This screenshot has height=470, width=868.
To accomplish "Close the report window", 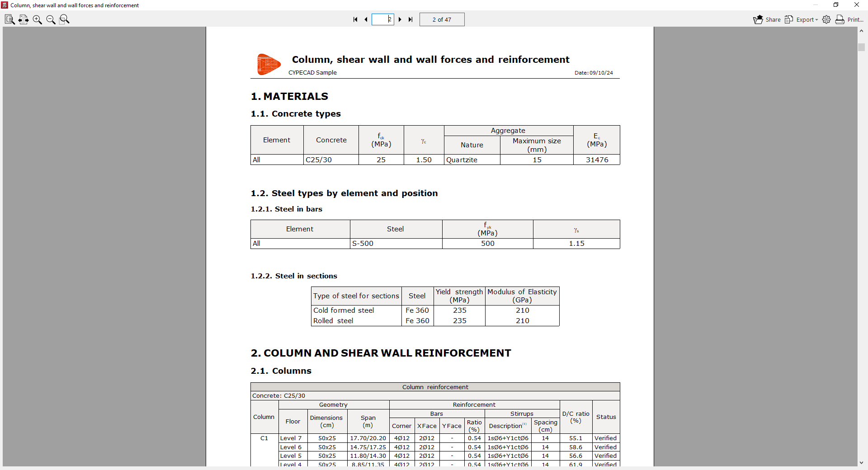I will 857,5.
